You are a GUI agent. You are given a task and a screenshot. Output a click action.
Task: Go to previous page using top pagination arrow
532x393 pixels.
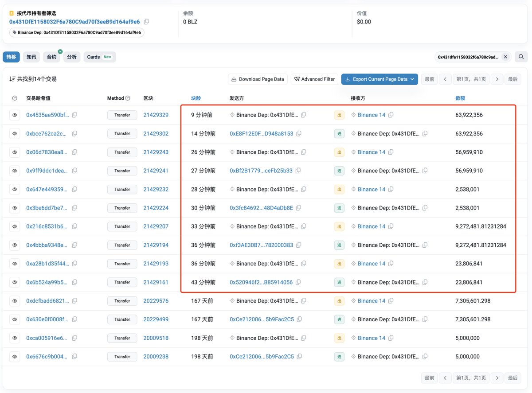(445, 79)
